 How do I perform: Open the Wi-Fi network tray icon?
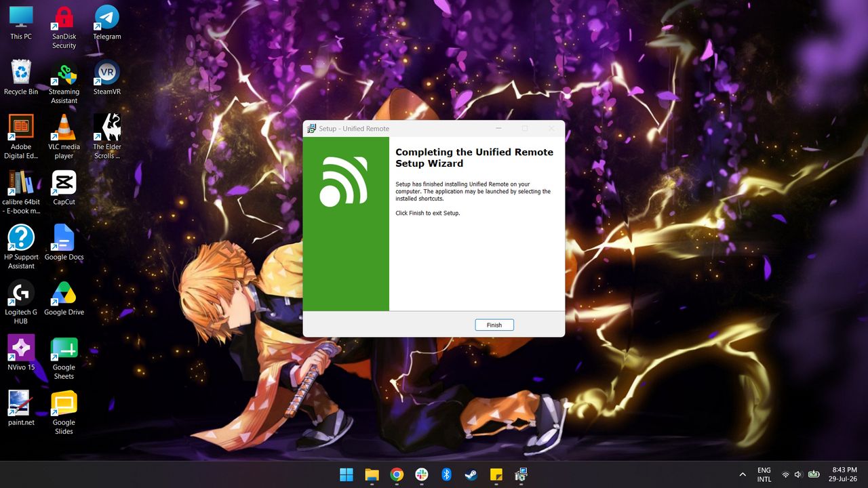pos(785,474)
